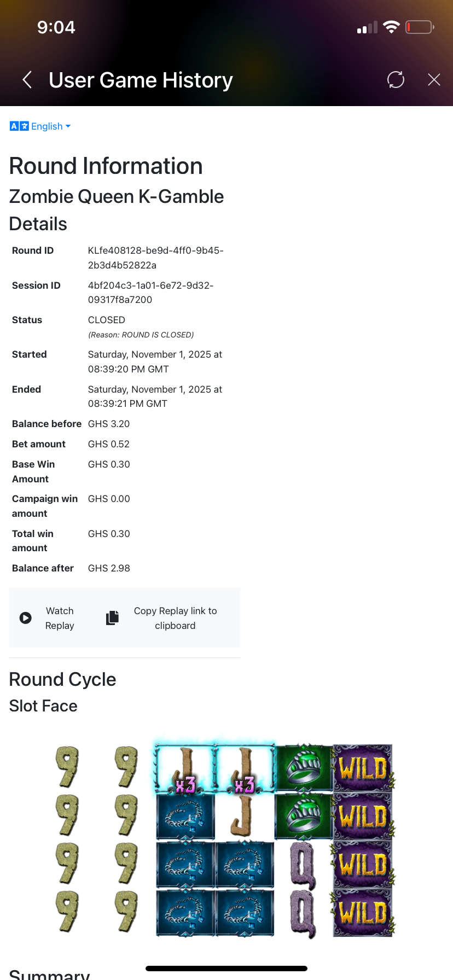Tap the bottom WILD symbol
The height and width of the screenshot is (980, 453).
click(363, 913)
